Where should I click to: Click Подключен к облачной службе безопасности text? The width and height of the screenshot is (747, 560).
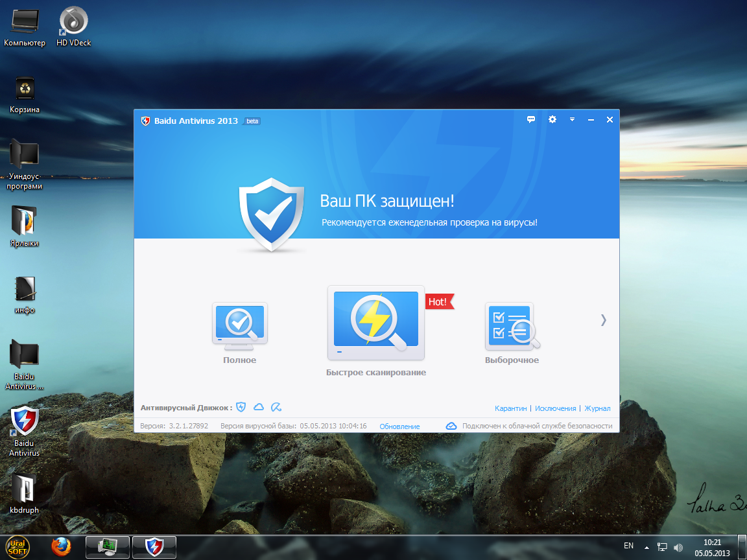(538, 426)
